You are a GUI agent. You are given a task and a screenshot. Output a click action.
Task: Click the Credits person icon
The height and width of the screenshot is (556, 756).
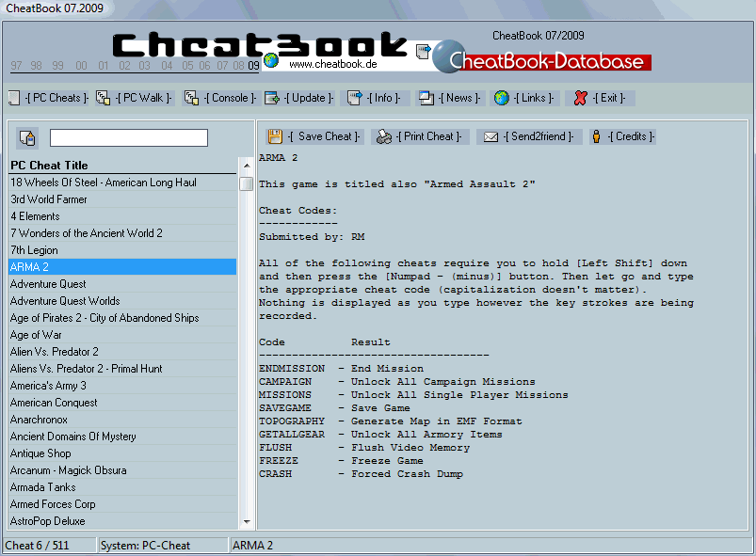tap(596, 136)
